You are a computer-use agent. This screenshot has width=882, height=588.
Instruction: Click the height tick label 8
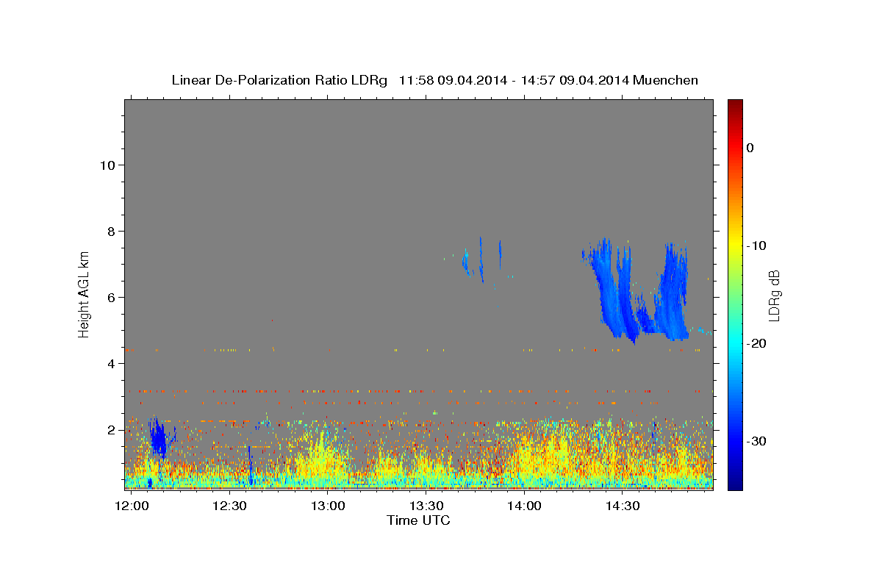(x=112, y=231)
